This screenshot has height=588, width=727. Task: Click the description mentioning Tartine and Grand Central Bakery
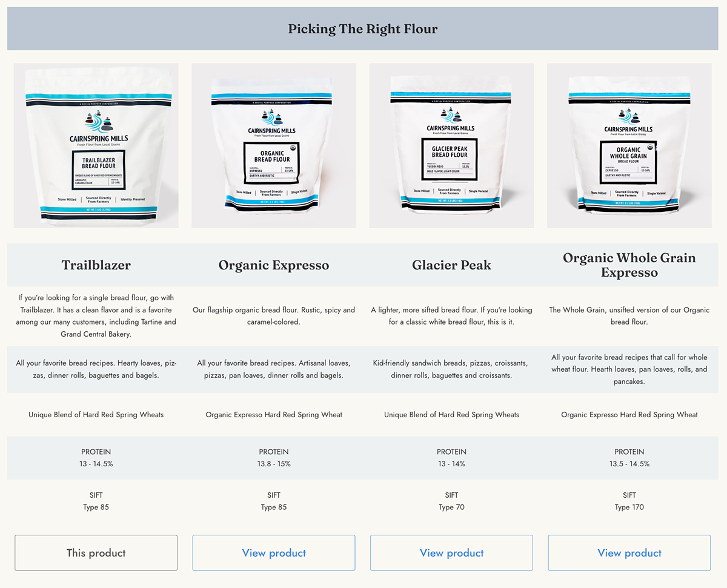tap(96, 315)
